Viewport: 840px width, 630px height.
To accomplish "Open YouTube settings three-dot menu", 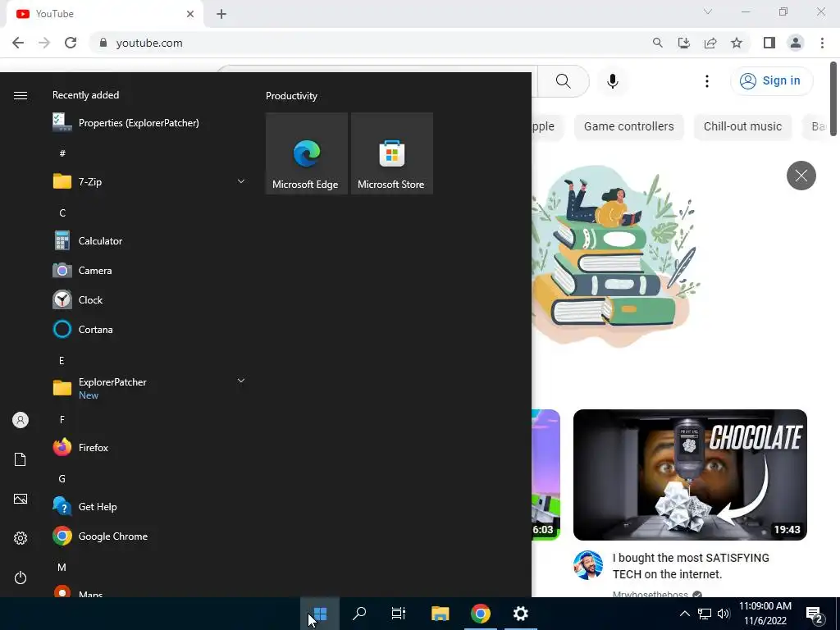I will (x=707, y=81).
